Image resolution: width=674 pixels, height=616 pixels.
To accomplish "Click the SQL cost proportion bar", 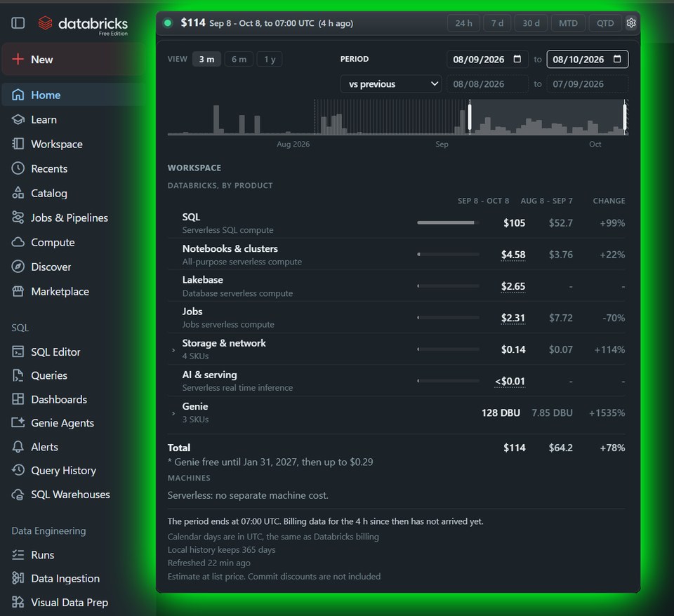I will pyautogui.click(x=448, y=222).
